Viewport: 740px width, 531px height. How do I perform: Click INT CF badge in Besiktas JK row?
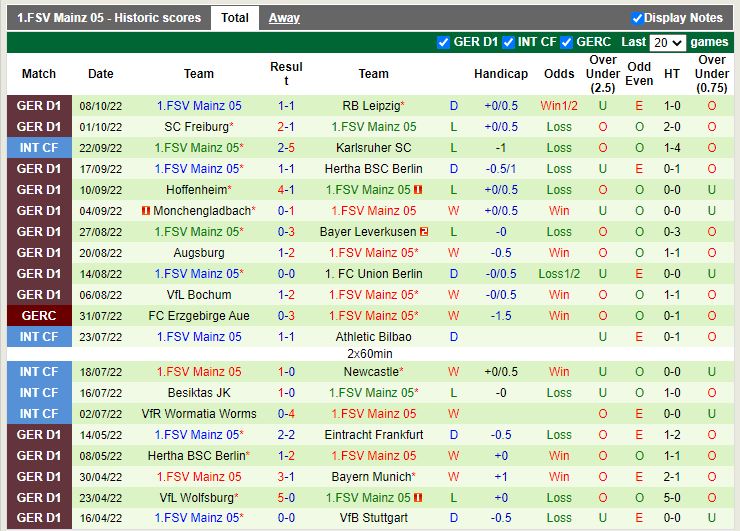(39, 393)
